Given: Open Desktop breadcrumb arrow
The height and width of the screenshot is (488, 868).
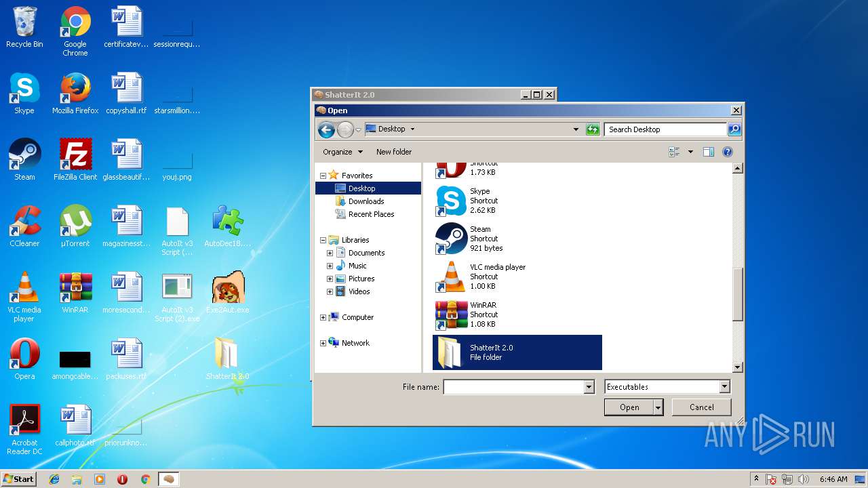Looking at the screenshot, I should pyautogui.click(x=412, y=129).
